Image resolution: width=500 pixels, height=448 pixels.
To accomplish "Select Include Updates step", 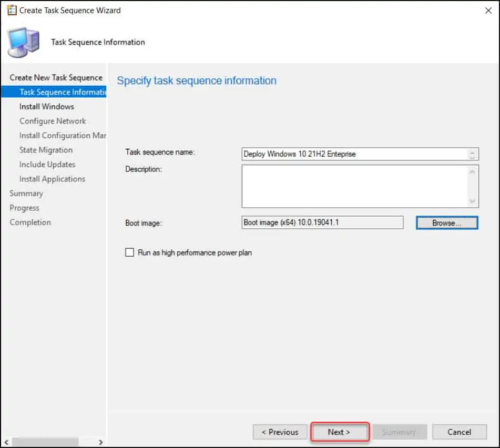I will pyautogui.click(x=47, y=165).
